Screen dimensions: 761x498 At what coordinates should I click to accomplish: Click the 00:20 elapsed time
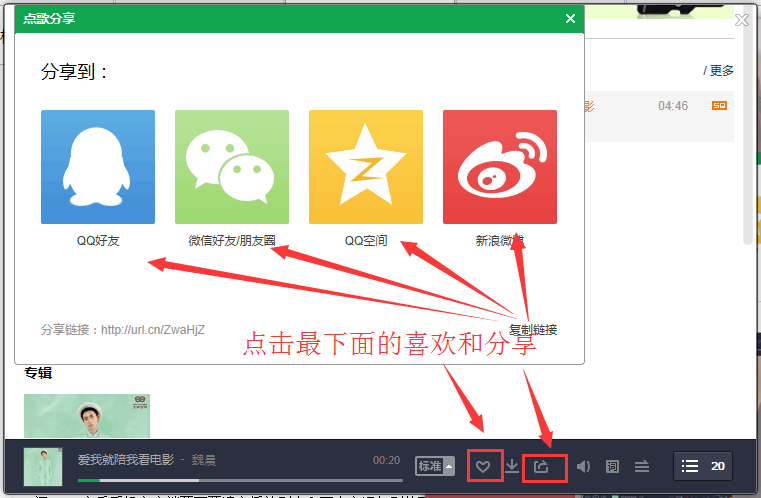tap(386, 460)
